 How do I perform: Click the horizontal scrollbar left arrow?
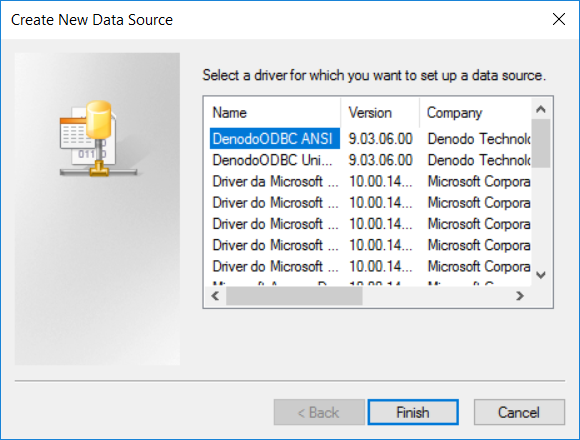pos(215,296)
